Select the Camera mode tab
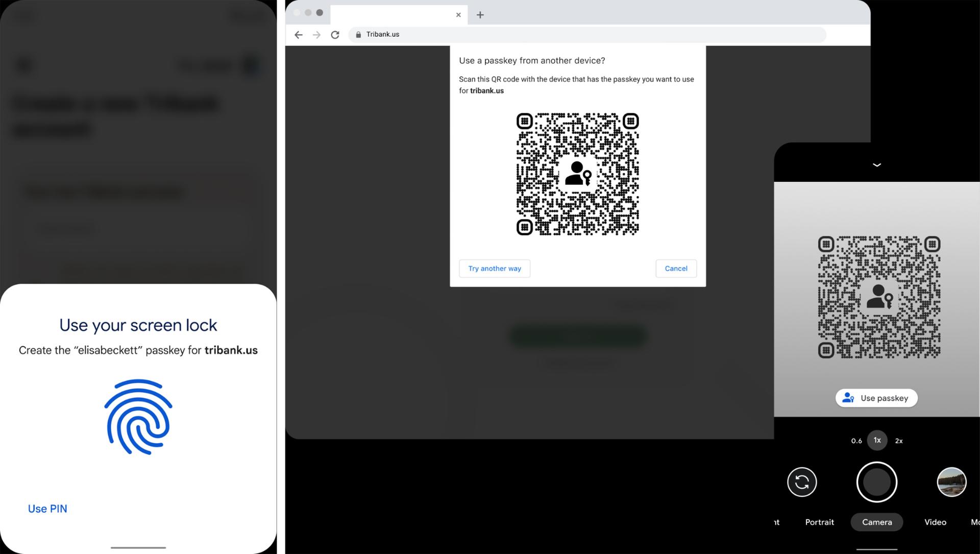The image size is (980, 554). click(x=877, y=522)
